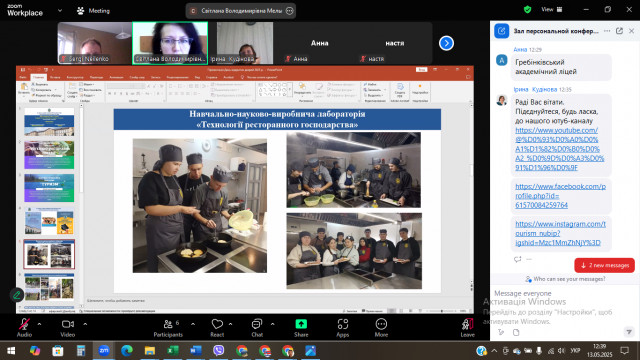640x360 pixels.
Task: Open Word from the taskbar
Action: [196, 351]
